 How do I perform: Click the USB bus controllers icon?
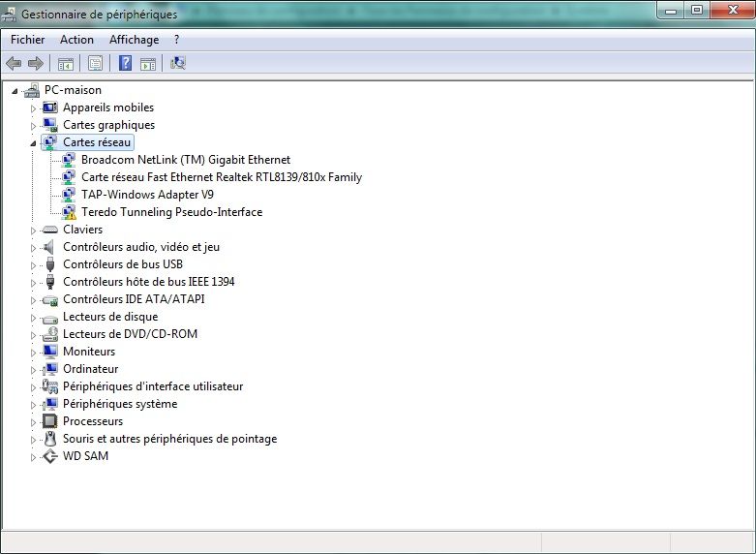pos(50,264)
